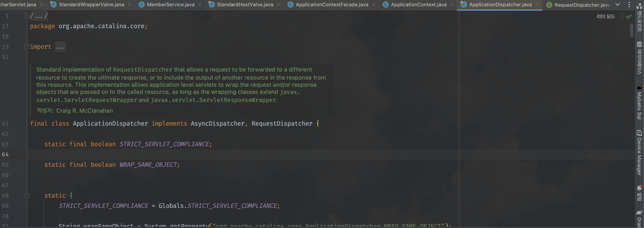This screenshot has height=228, width=644.
Task: Close the ApplicationContext.java tab
Action: click(452, 4)
